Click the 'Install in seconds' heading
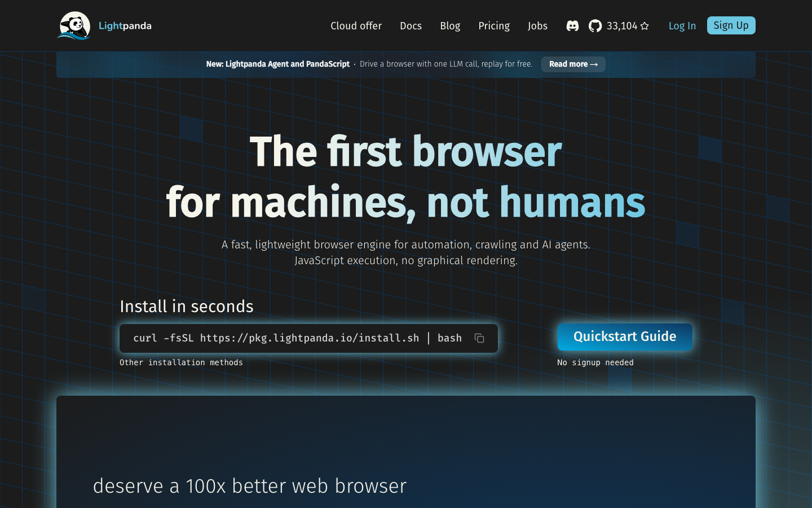Image resolution: width=812 pixels, height=508 pixels. [187, 306]
